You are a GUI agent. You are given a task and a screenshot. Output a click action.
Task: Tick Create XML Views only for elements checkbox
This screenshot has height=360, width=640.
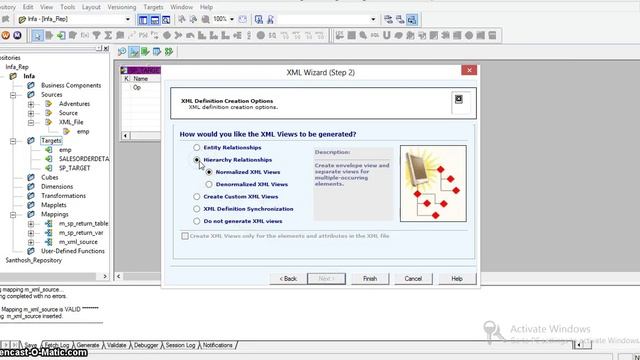click(x=185, y=236)
